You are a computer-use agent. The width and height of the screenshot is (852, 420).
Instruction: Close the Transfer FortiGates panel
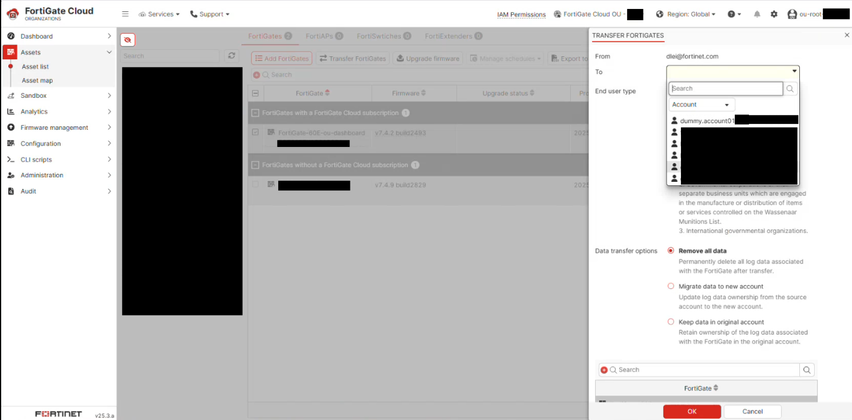(x=847, y=35)
